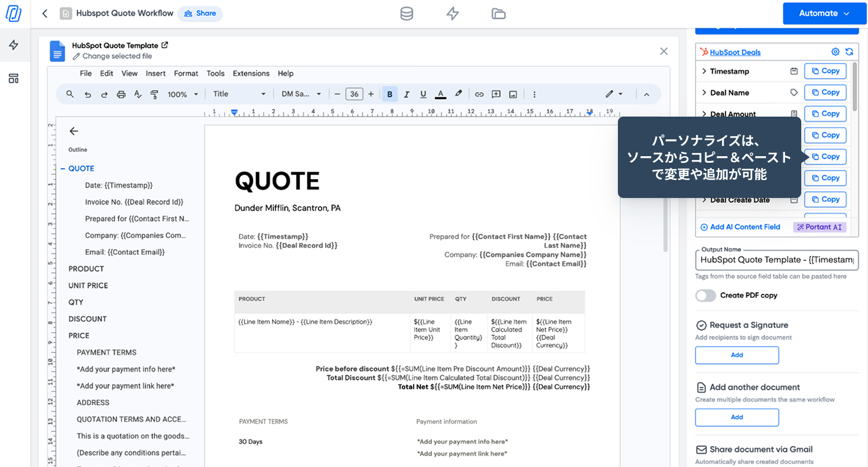Open the Title paragraph style dropdown
868x467 pixels.
coord(239,94)
